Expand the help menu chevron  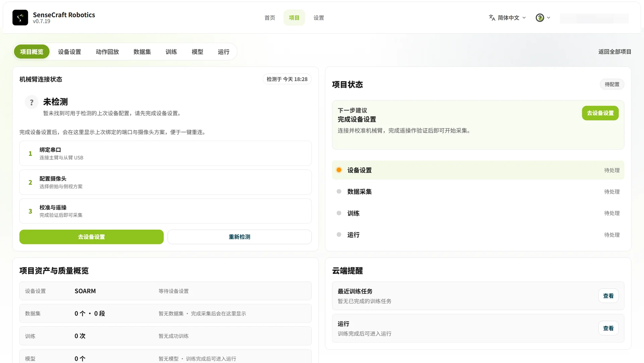(548, 17)
